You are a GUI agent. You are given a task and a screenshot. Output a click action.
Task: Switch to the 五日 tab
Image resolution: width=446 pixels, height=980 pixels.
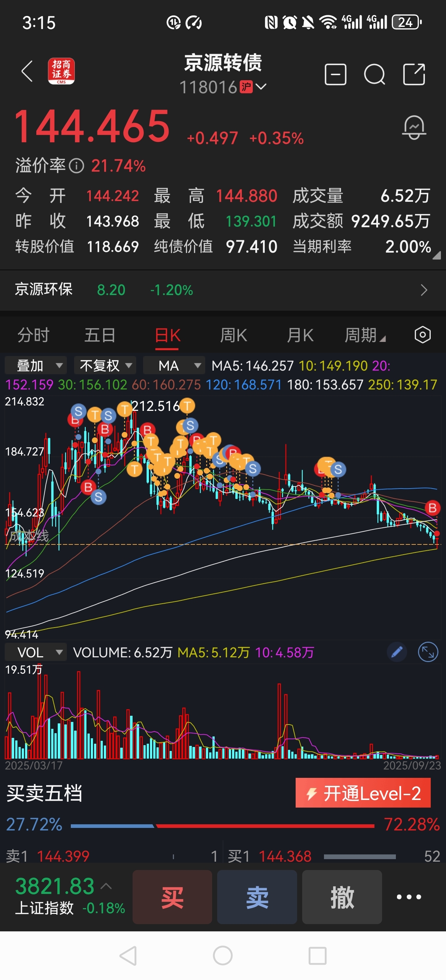100,335
